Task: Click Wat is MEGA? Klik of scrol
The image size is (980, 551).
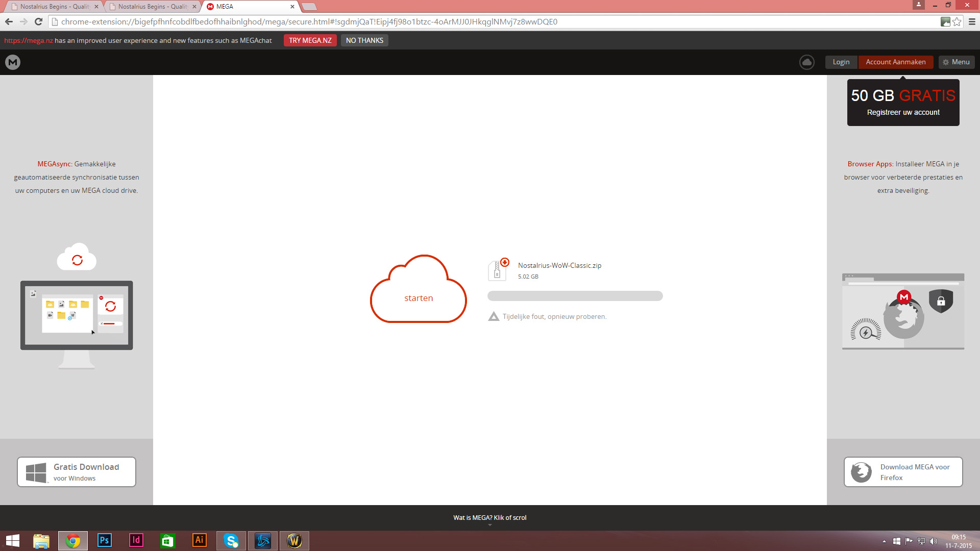Action: (490, 517)
